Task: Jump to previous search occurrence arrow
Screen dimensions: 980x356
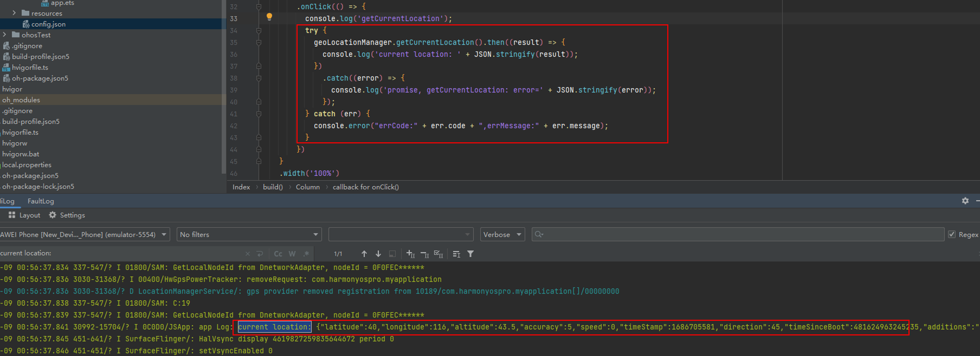Action: point(364,254)
